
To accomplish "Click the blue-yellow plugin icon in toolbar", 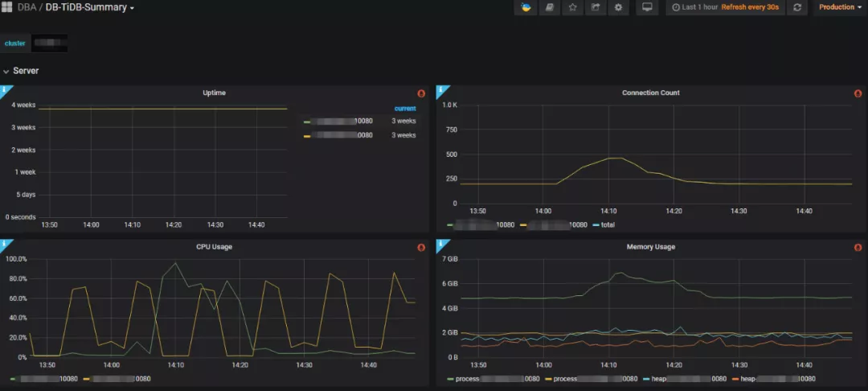I will tap(526, 7).
